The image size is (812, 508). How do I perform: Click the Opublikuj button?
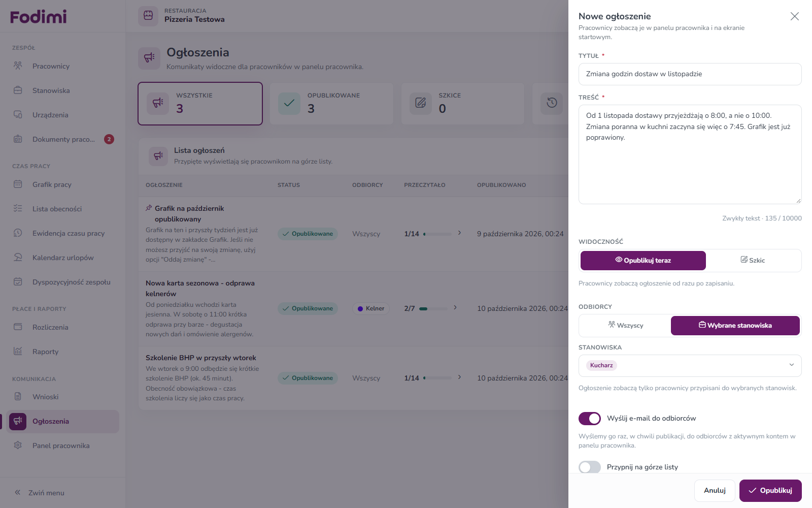(x=770, y=491)
